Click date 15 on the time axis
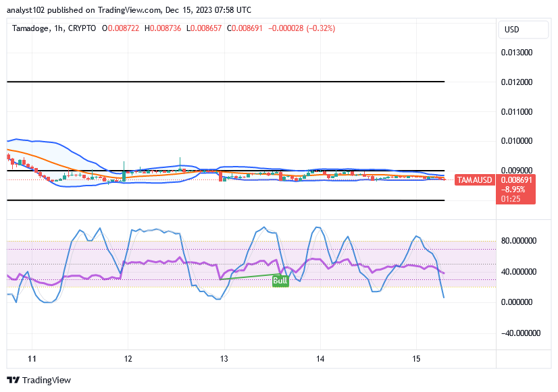 (416, 359)
